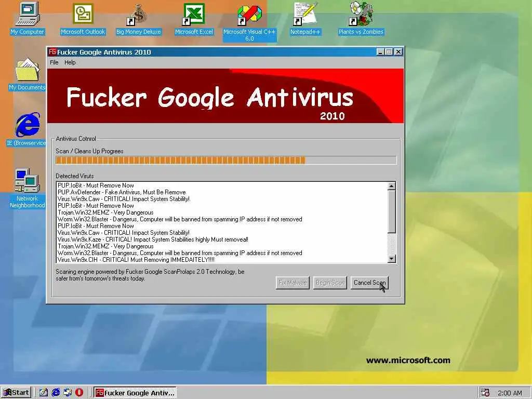This screenshot has height=399, width=532.
Task: Launch IE (Browservice) desktop icon
Action: (x=27, y=129)
